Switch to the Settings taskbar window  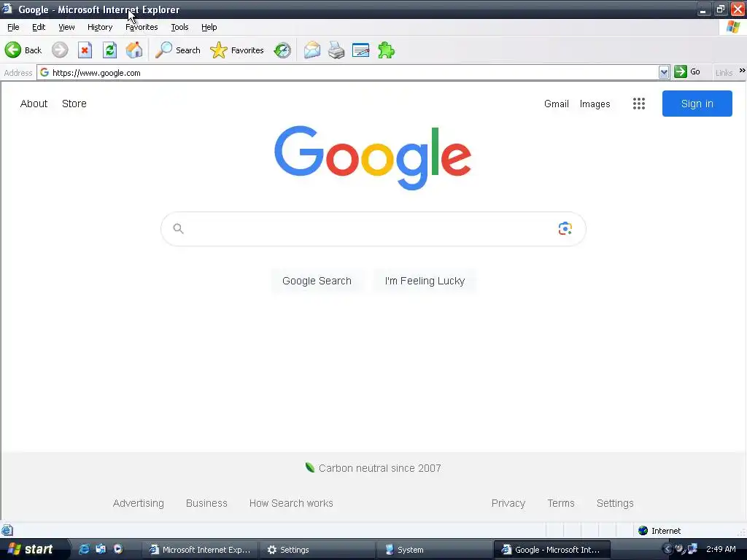(x=317, y=550)
